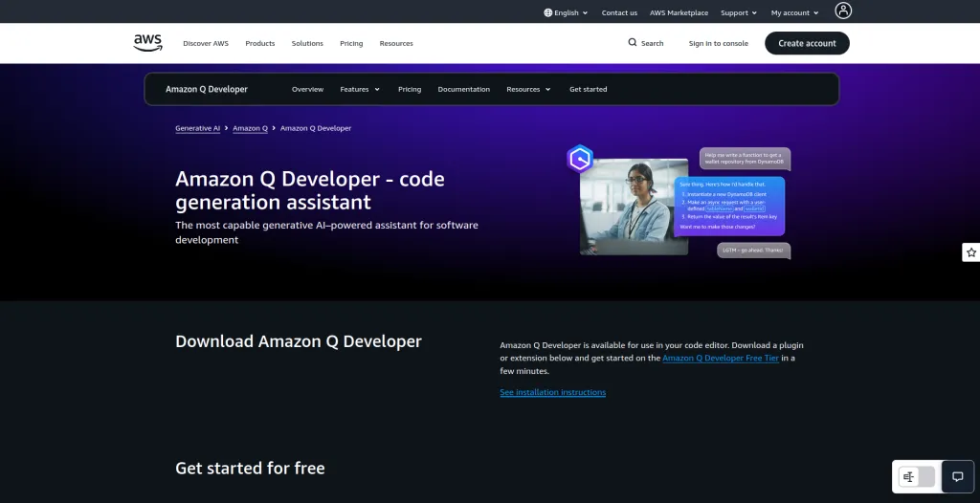Expand the My account dropdown
The image size is (980, 503).
click(x=794, y=12)
